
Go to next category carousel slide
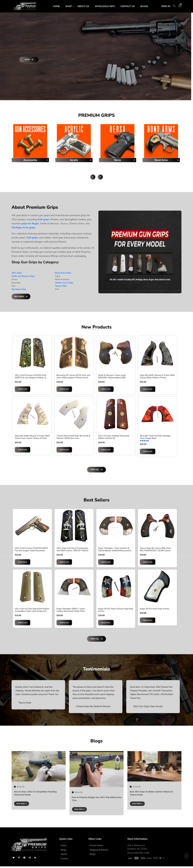coord(100,177)
